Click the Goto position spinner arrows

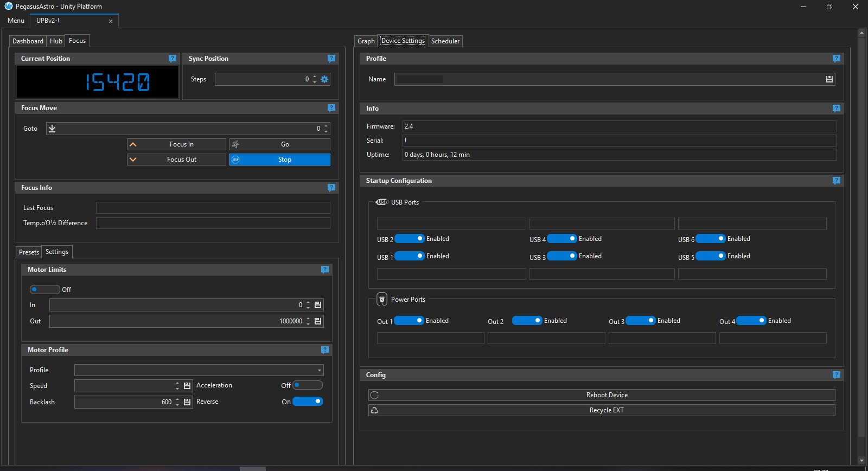326,129
